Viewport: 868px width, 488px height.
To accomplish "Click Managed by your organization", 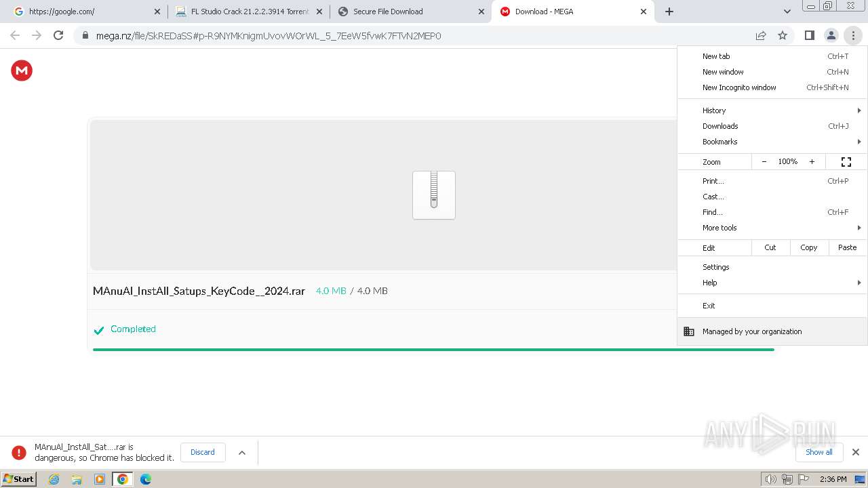I will (772, 331).
